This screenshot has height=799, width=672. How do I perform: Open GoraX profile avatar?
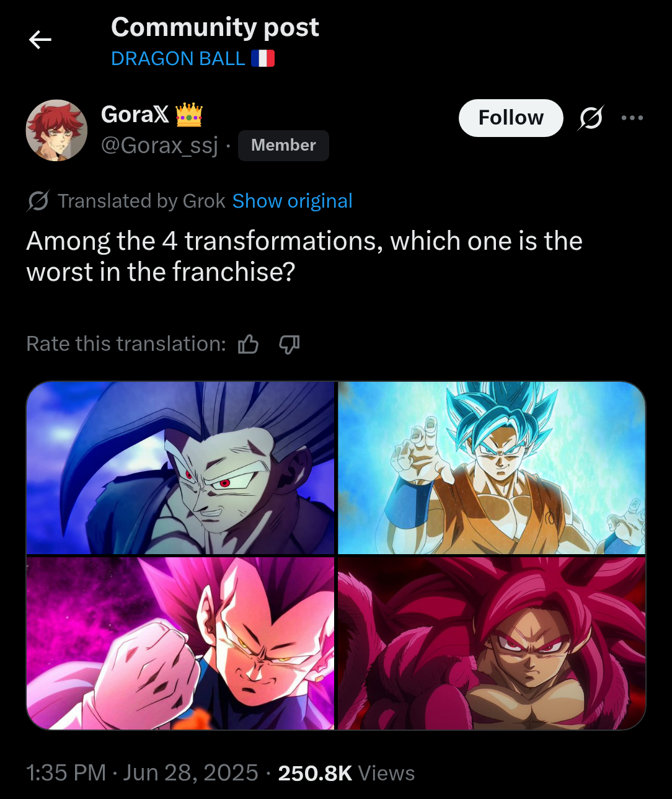point(56,130)
